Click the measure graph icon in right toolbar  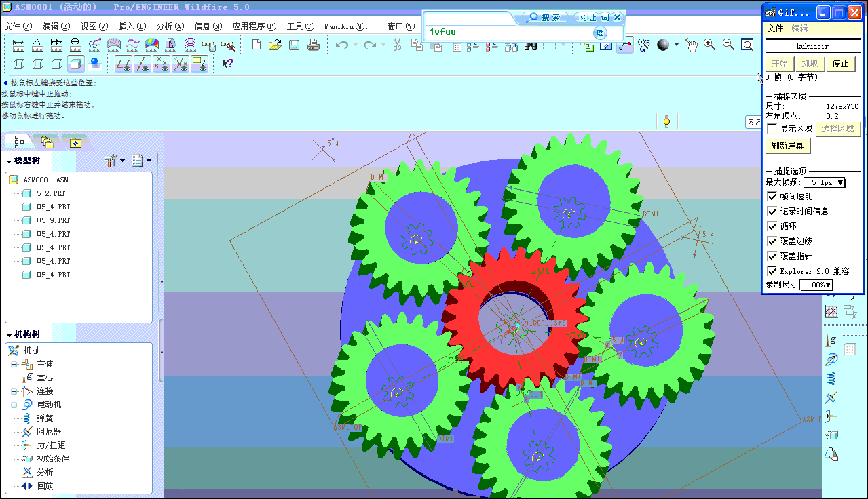pos(831,312)
